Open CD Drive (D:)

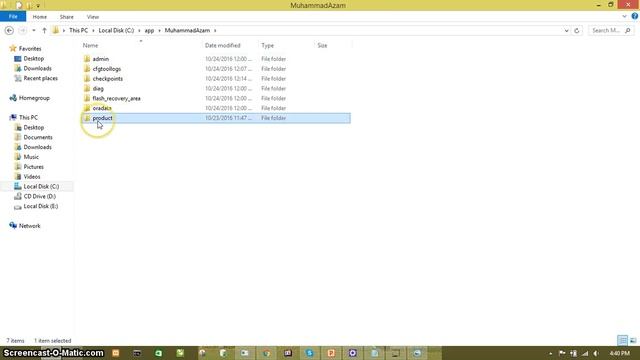point(40,196)
